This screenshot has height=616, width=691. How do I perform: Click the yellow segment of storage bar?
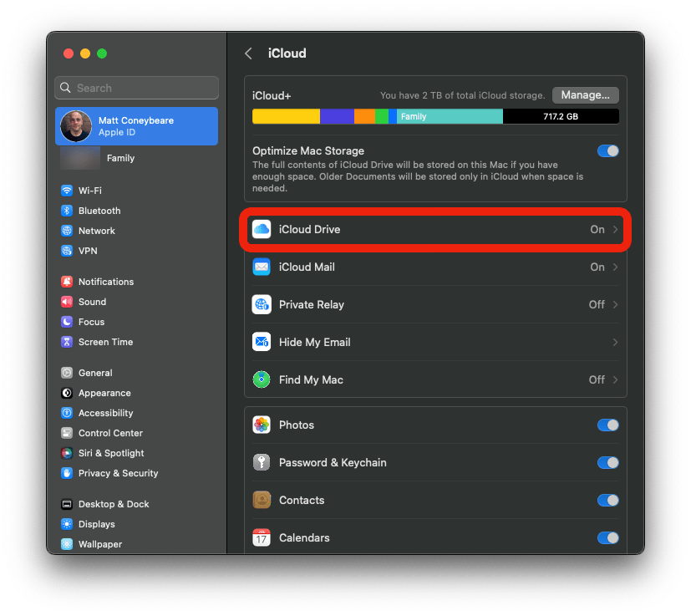[286, 116]
